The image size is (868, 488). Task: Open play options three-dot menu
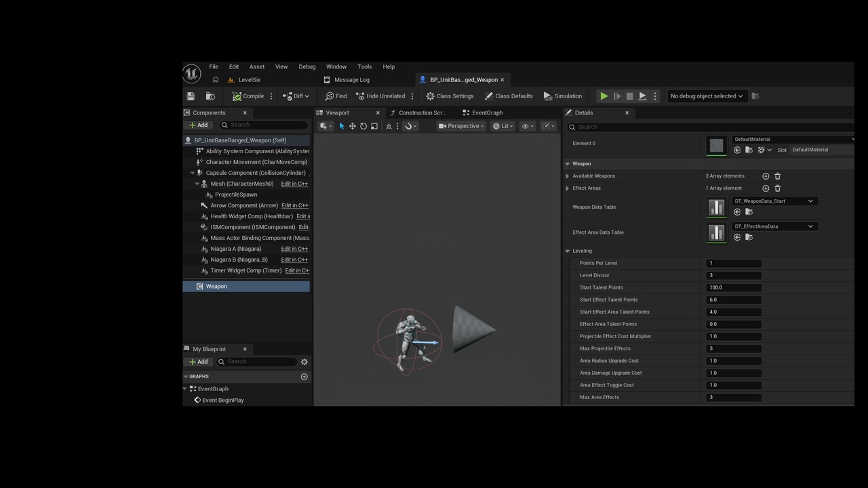click(x=655, y=96)
